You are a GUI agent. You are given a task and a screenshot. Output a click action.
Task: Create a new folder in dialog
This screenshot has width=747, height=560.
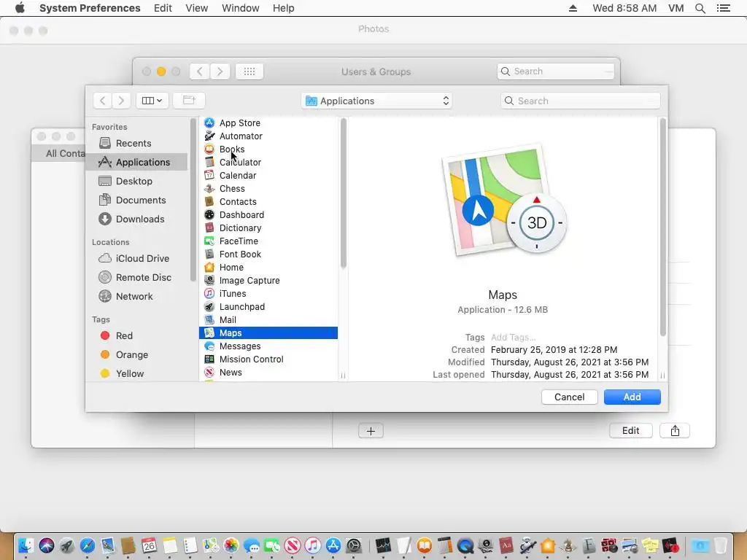coord(189,101)
